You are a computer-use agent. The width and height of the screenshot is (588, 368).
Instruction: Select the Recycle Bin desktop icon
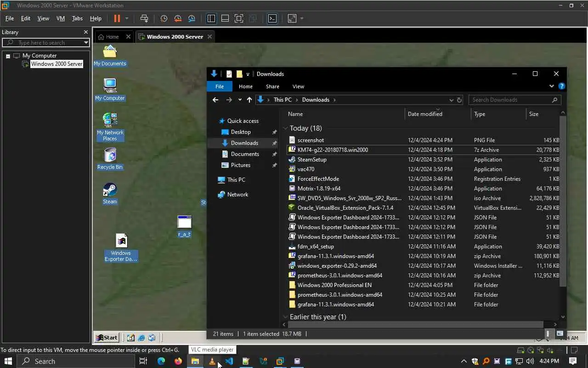click(110, 159)
